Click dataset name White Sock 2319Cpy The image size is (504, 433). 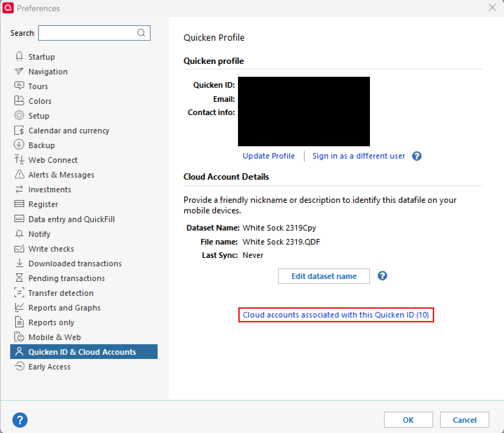pos(279,228)
